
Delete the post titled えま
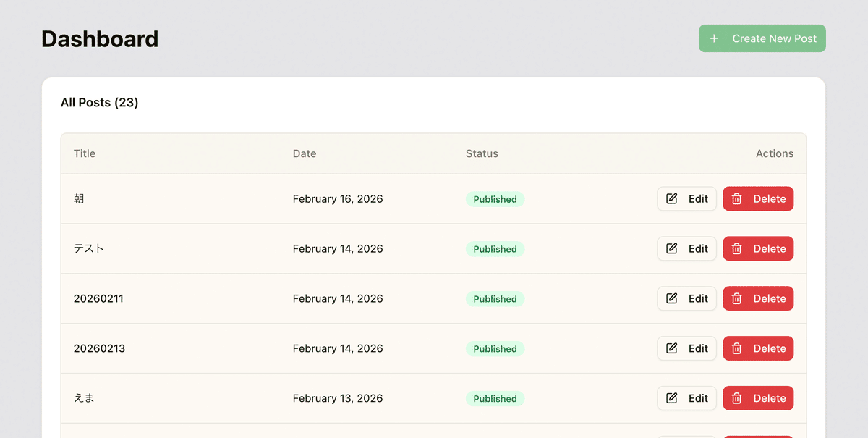point(758,398)
